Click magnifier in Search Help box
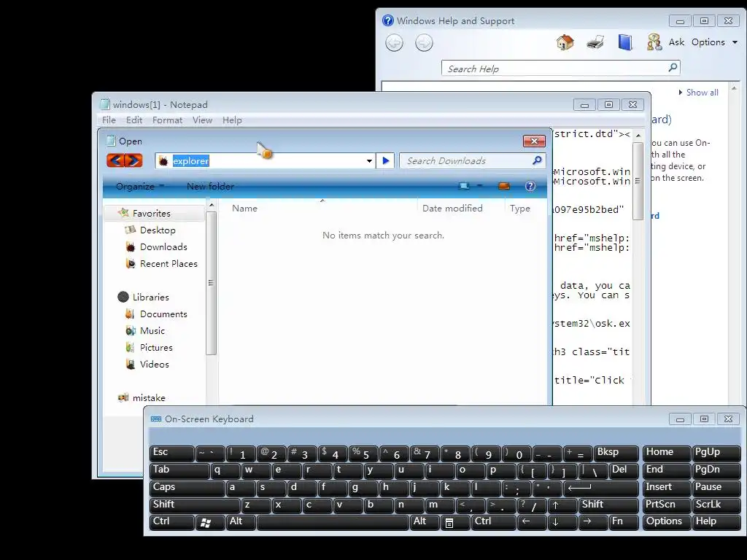Image resolution: width=747 pixels, height=560 pixels. click(x=673, y=68)
